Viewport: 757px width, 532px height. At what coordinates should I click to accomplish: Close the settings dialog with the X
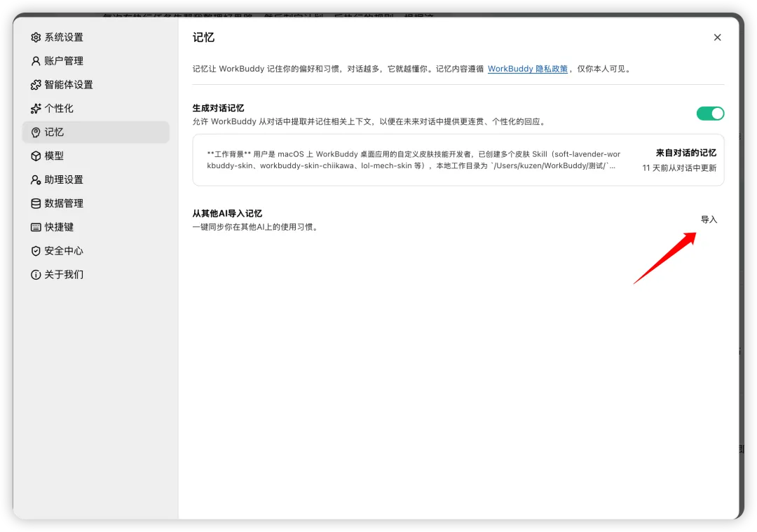(x=718, y=37)
